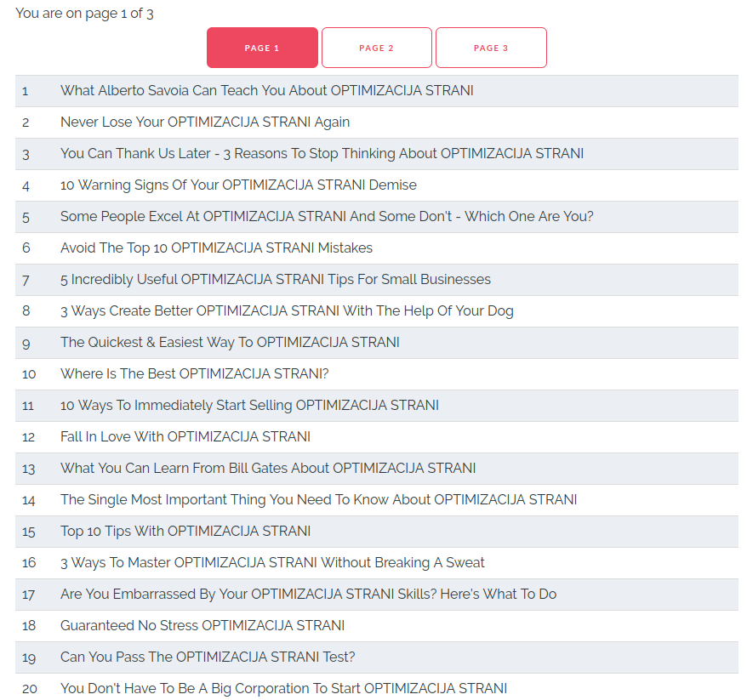This screenshot has width=747, height=700.
Task: Pick the "Immediately Start Selling" title
Action: pyautogui.click(x=249, y=406)
